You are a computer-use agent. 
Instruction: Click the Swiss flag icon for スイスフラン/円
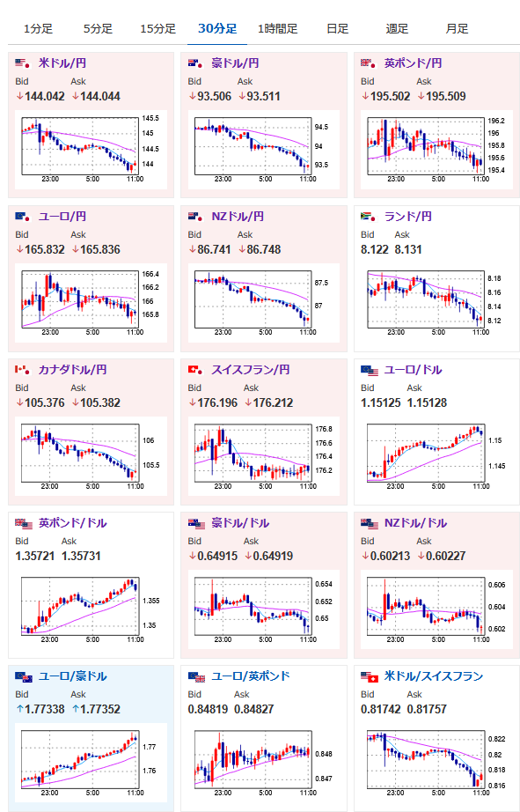(195, 370)
